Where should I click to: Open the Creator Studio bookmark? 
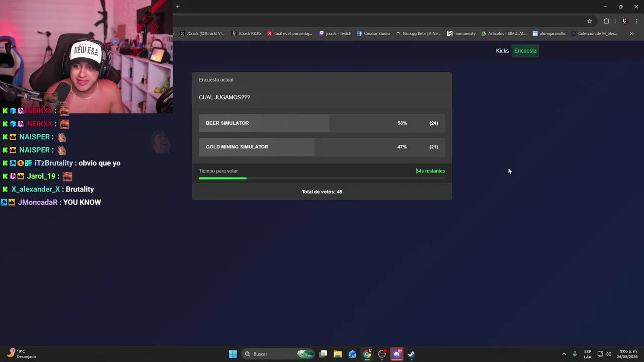(373, 34)
